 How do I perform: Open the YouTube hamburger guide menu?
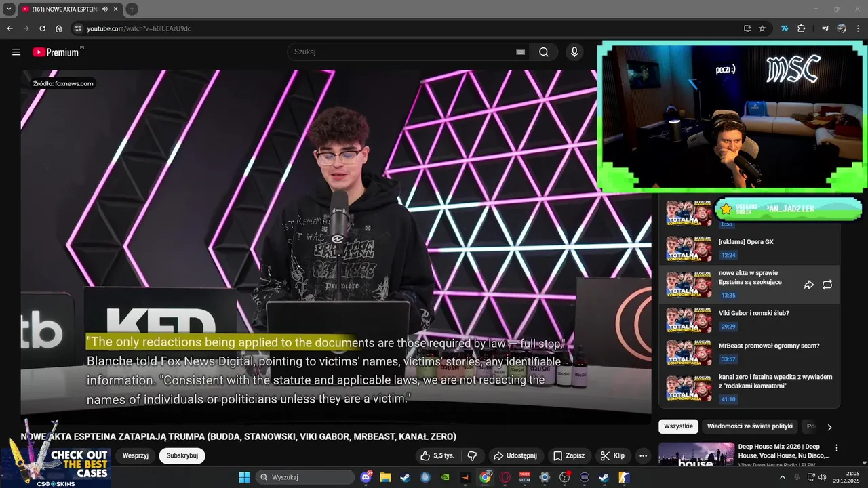16,52
